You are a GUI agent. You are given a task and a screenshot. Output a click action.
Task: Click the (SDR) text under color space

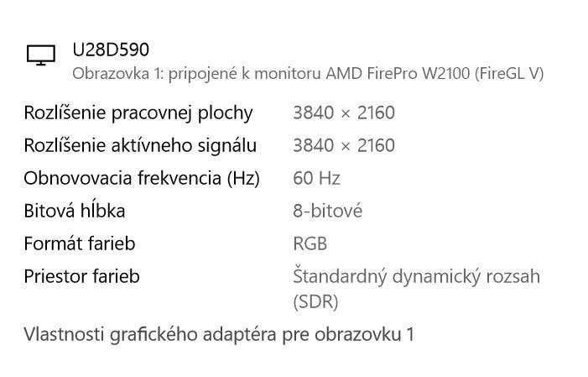point(315,302)
